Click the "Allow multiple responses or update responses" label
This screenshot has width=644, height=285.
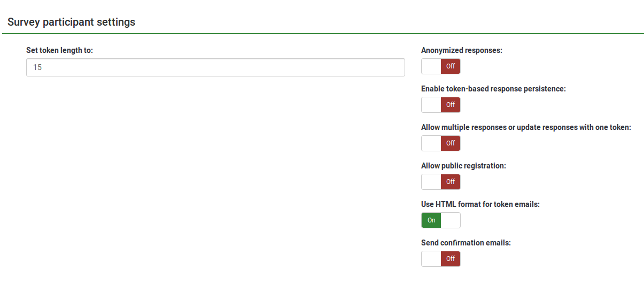[x=526, y=127]
